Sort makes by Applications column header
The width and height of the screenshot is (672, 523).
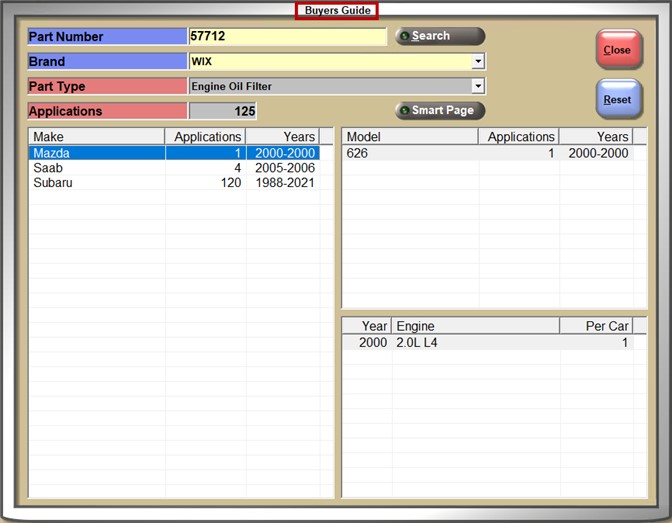206,136
